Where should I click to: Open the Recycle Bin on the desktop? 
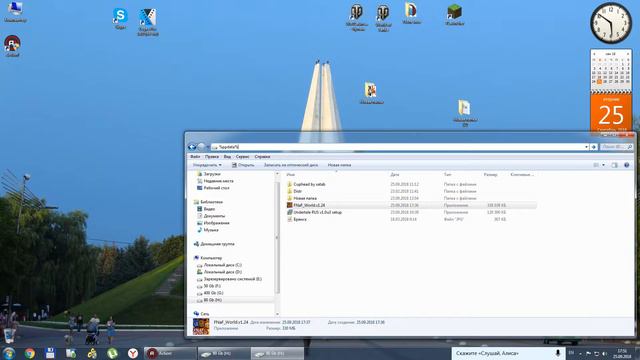tap(10, 335)
